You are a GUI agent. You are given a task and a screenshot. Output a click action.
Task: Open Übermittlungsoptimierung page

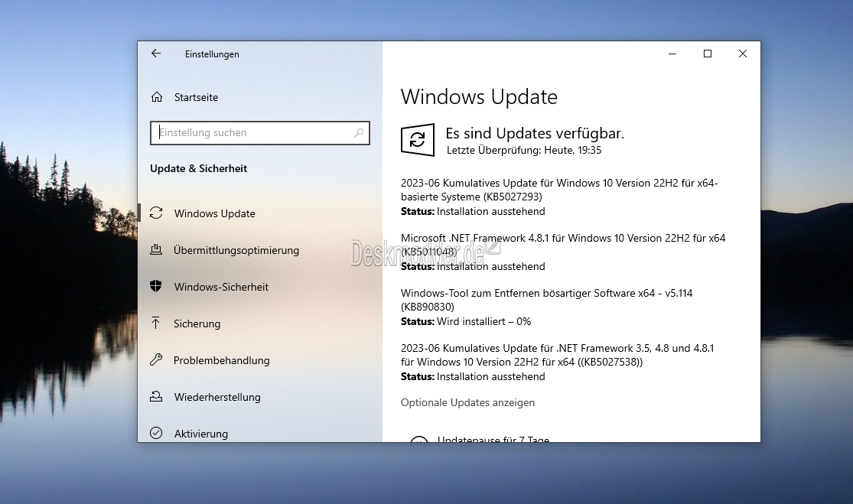coord(236,251)
